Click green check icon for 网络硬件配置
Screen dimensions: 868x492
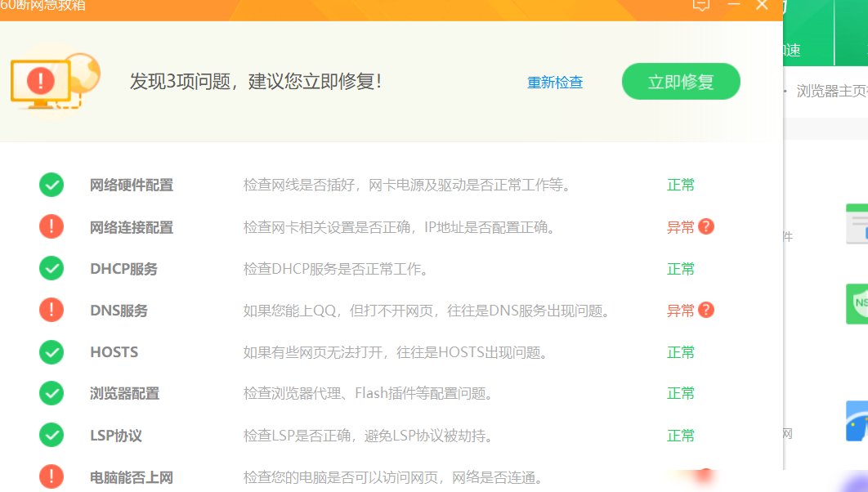click(51, 185)
